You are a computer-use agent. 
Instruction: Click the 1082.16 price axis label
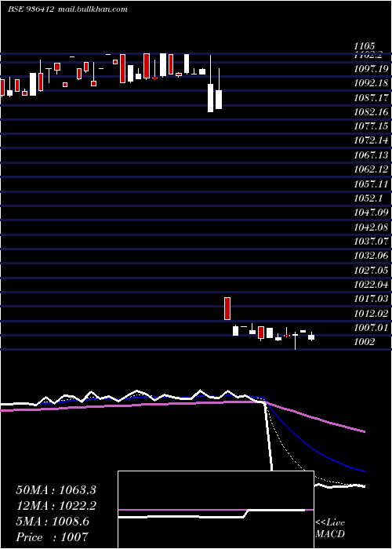click(372, 112)
